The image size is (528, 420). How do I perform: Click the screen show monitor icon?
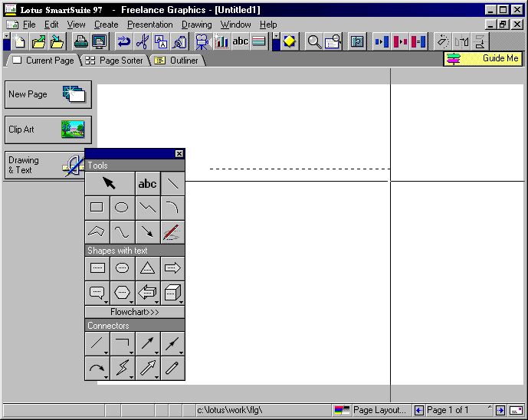[x=100, y=41]
